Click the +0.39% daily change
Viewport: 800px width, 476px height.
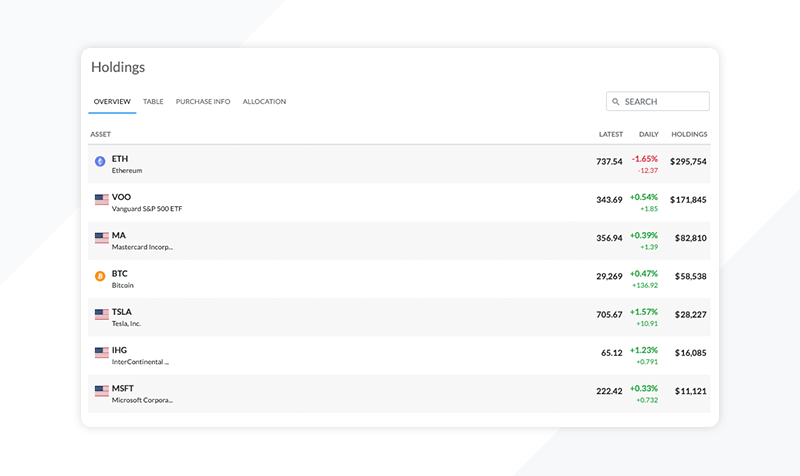(x=644, y=235)
